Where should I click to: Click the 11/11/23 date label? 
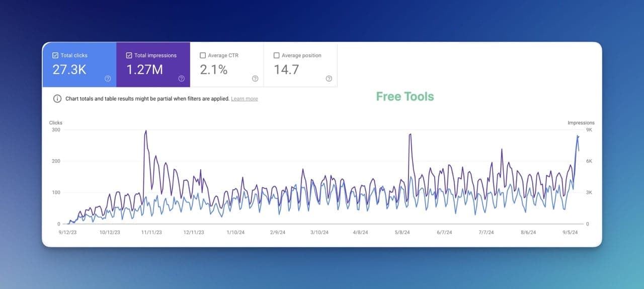151,233
